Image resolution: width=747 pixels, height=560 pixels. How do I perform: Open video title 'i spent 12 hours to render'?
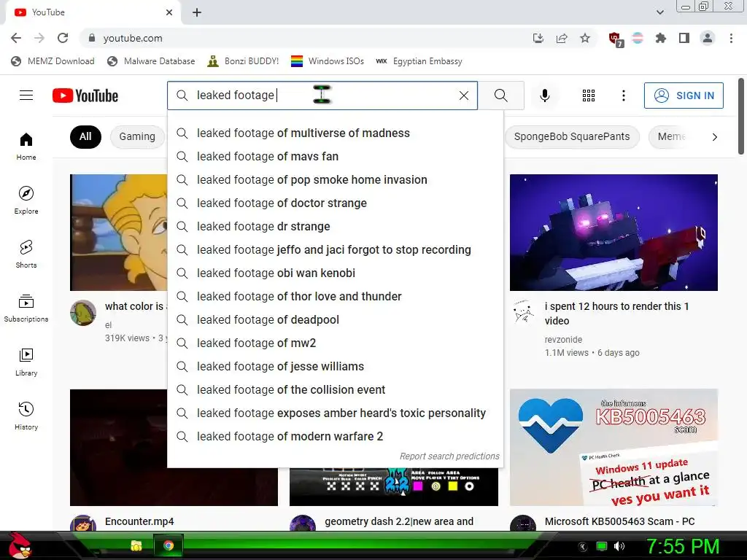616,314
